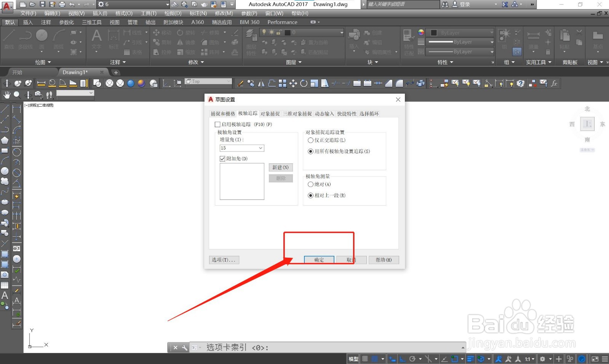Viewport: 609px width, 364px height.
Task: Select the 用所有极轴角设置追踪(S) radio button
Action: pyautogui.click(x=310, y=151)
